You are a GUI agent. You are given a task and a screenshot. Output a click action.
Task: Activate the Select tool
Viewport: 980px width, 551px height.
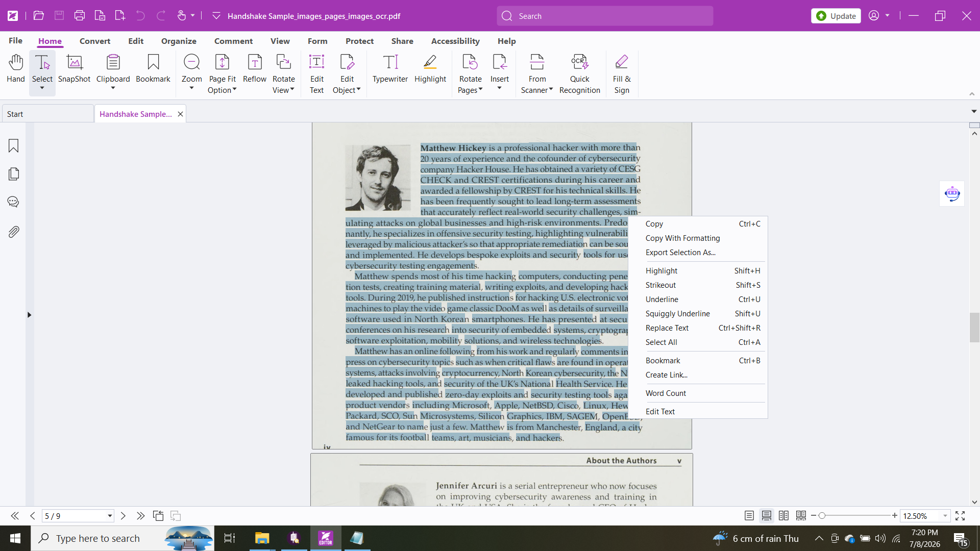pos(42,69)
